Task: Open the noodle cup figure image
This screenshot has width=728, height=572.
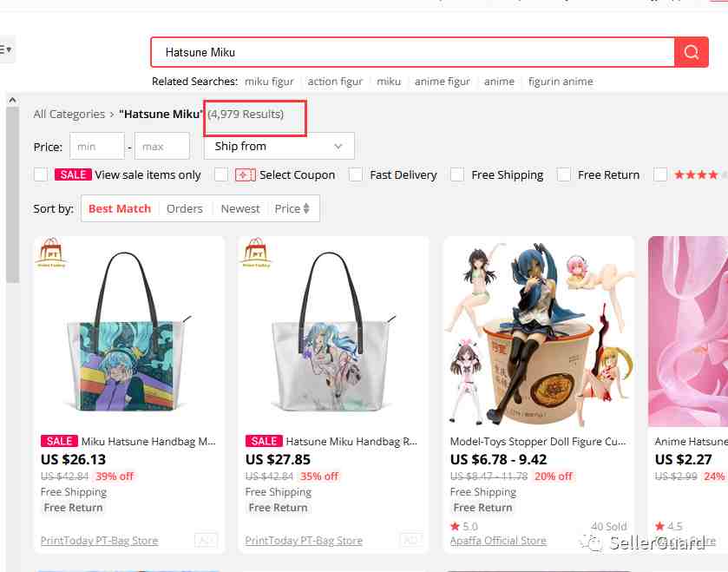Action: point(539,332)
